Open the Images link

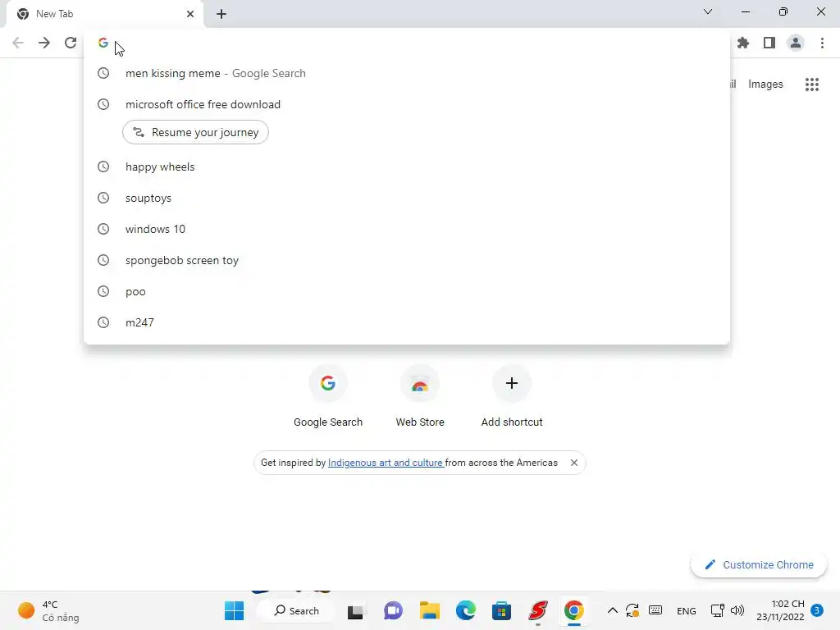pos(765,84)
